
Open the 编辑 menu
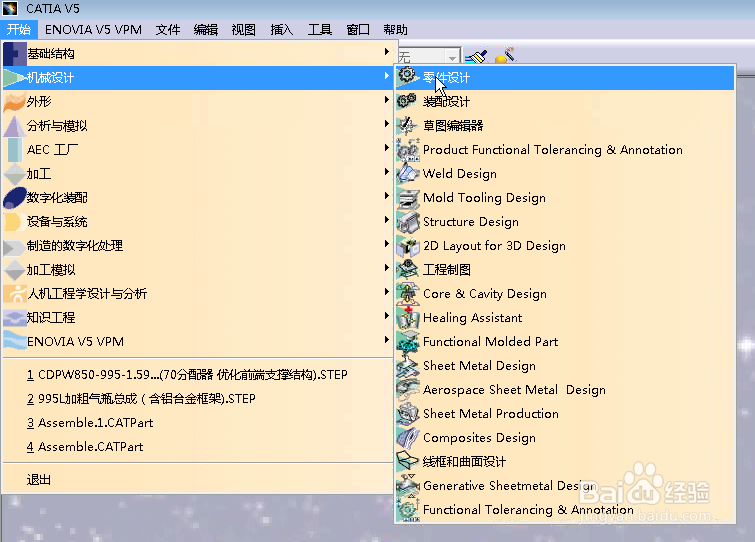point(206,30)
